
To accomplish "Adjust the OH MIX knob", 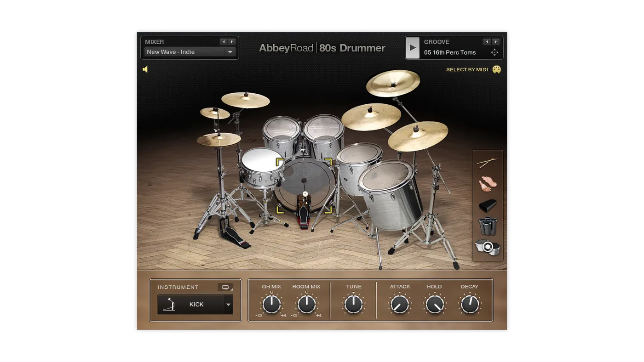I will click(271, 304).
